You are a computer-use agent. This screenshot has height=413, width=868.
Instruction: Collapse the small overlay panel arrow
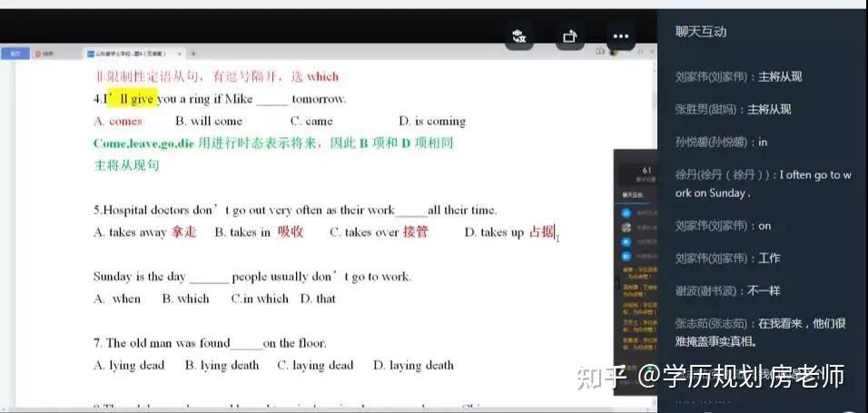pyautogui.click(x=618, y=283)
